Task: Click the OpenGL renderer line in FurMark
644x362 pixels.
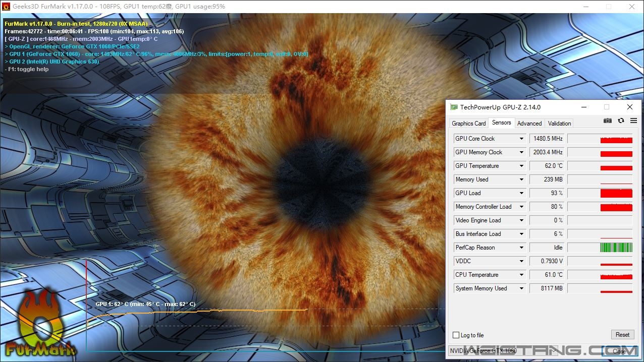Action: coord(72,46)
